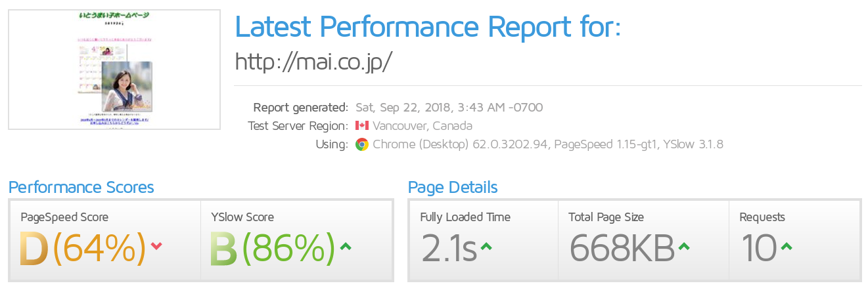Open the http://mai.co.jp/ URL link

[x=313, y=61]
